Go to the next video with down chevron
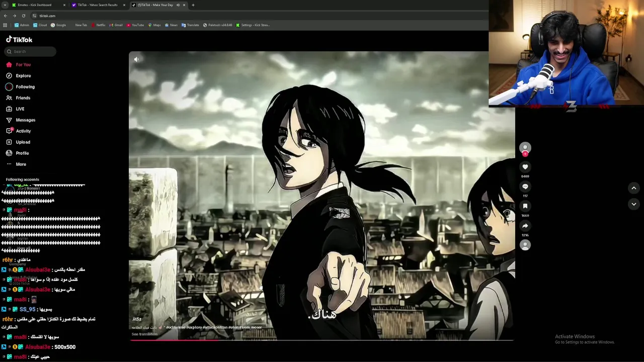 (x=633, y=204)
